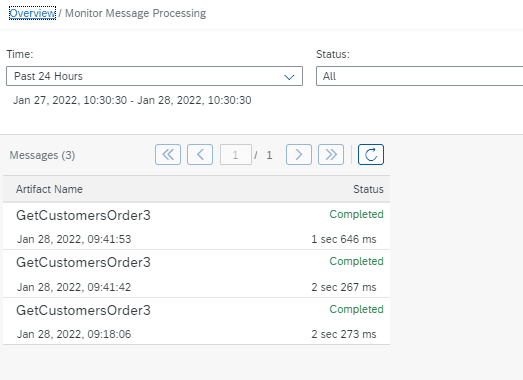Viewport: 523px width, 380px height.
Task: Open the Overview breadcrumb link
Action: coord(32,13)
